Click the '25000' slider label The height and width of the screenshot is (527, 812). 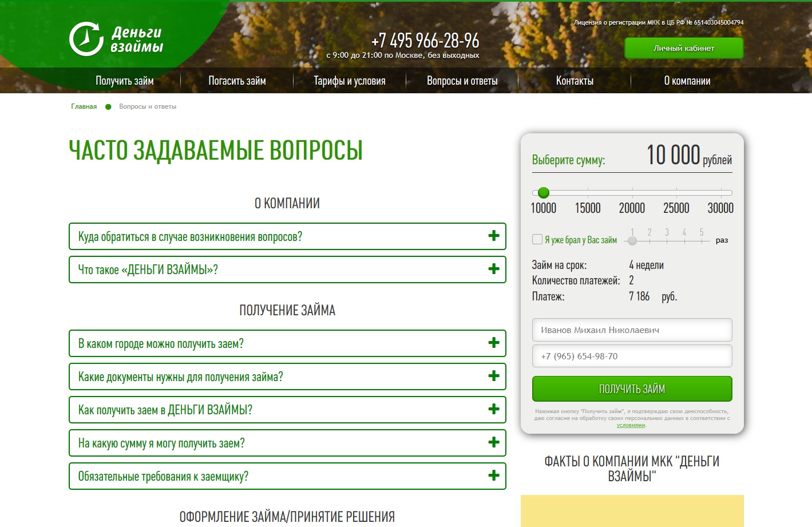(676, 208)
